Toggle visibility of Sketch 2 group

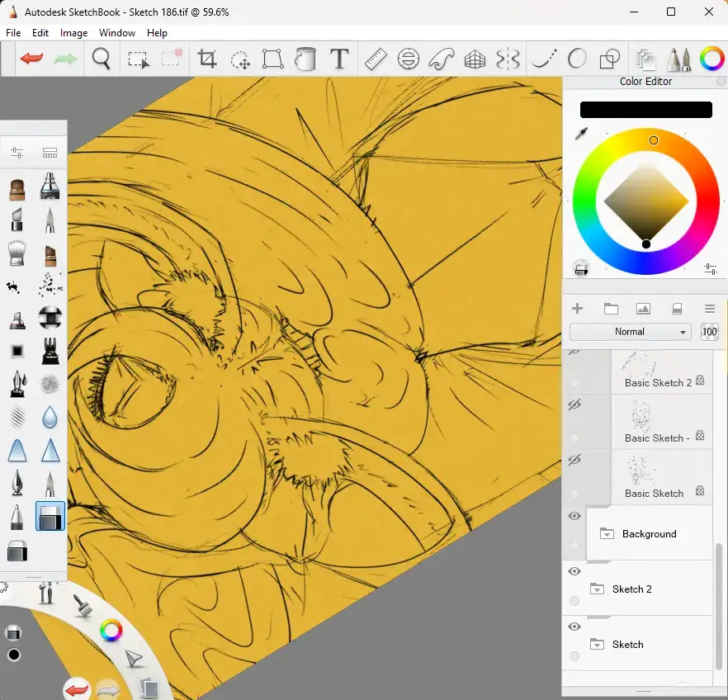pos(575,571)
